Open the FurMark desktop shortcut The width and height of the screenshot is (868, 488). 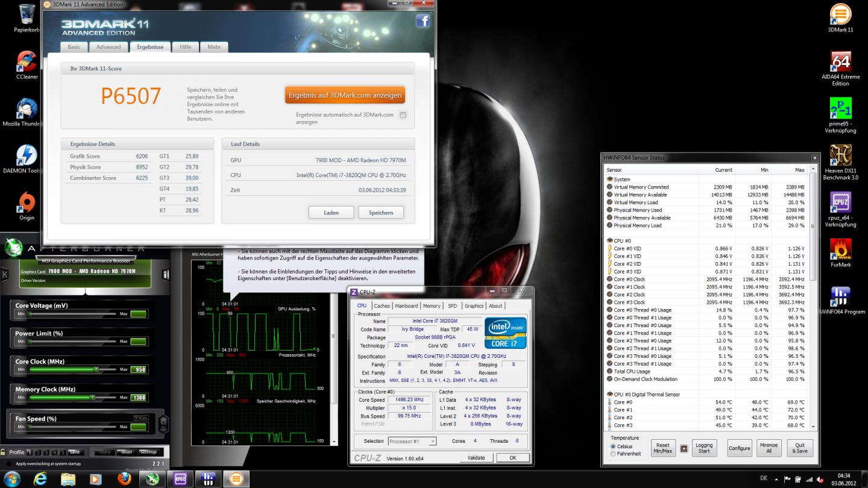click(840, 249)
